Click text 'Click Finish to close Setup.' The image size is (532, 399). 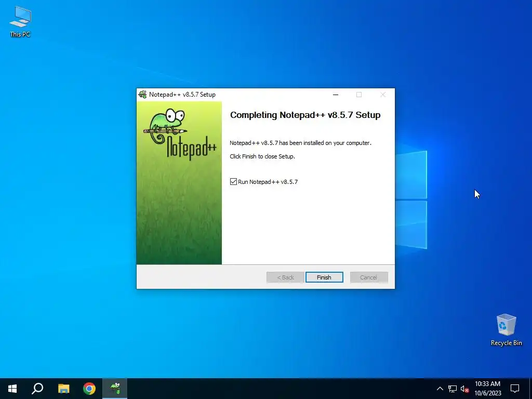[x=262, y=156]
